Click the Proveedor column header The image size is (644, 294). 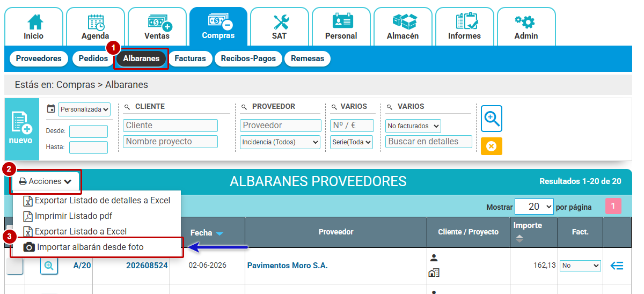[336, 232]
